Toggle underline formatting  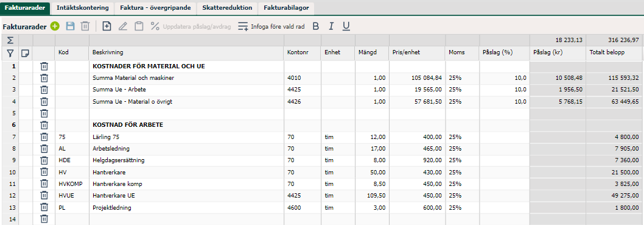click(x=346, y=26)
